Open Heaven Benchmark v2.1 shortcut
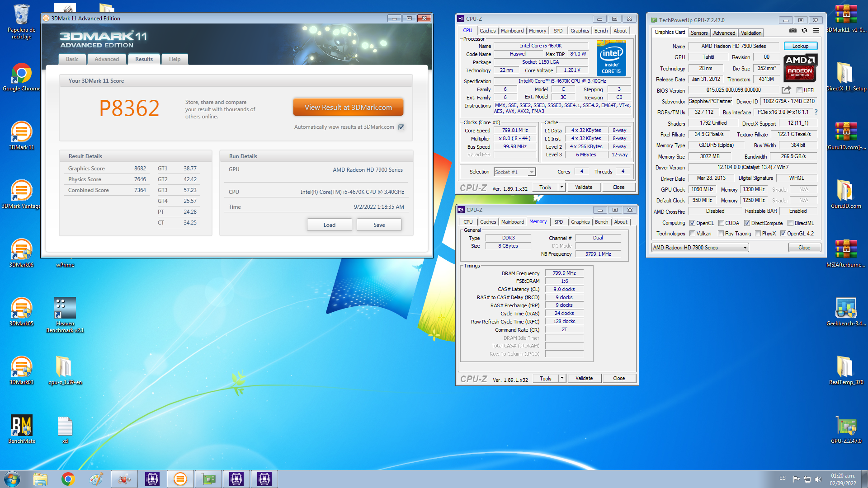The width and height of the screenshot is (868, 488). 65,315
